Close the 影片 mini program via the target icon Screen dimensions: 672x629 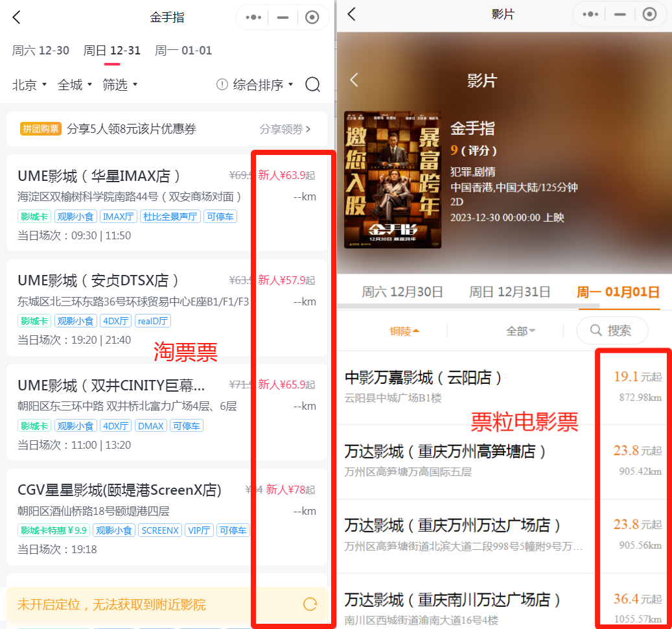click(649, 14)
